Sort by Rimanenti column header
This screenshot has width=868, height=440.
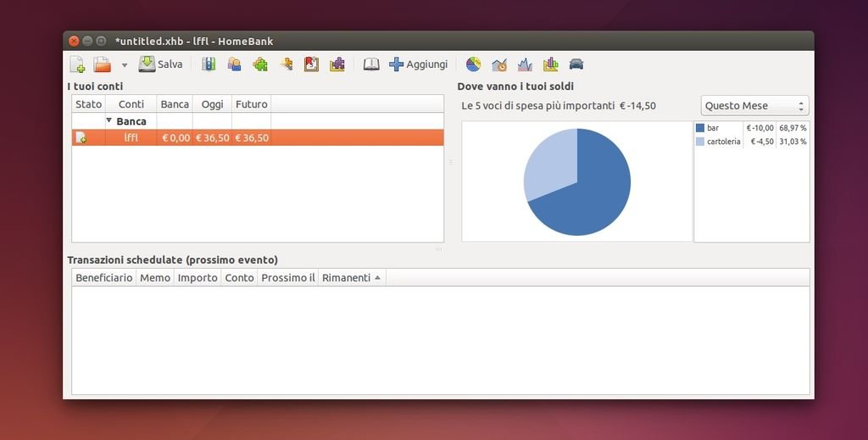352,278
